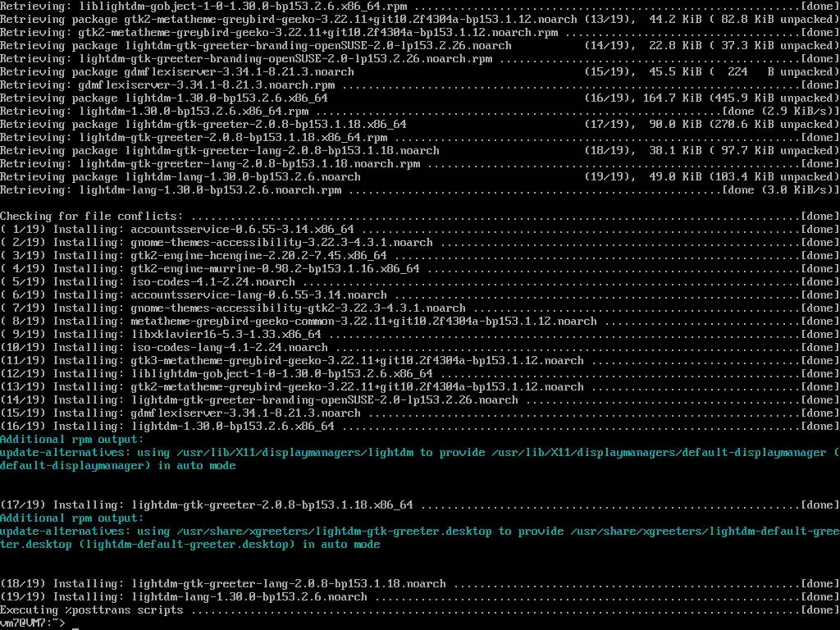Screen dimensions: 840x630
Task: Select 'Retrieving package lightdm-gtk-greeter-branding-openSUSE' line (14/19)
Action: coord(420,46)
